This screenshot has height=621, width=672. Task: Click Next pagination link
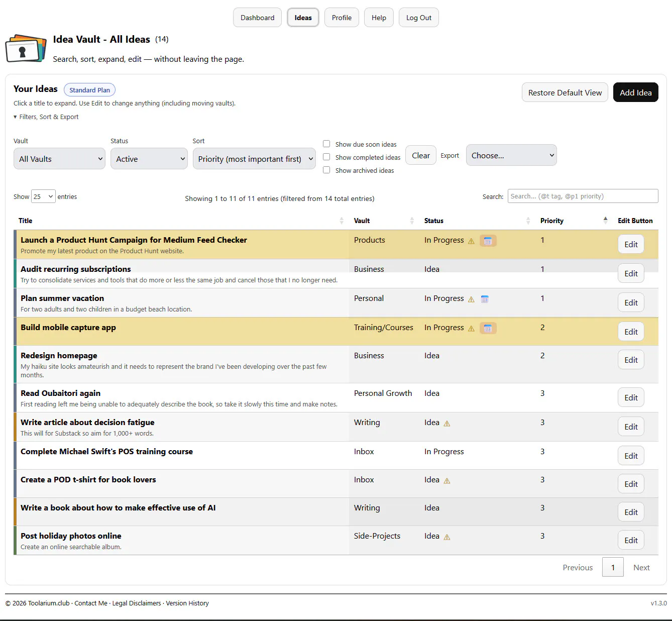pyautogui.click(x=641, y=567)
